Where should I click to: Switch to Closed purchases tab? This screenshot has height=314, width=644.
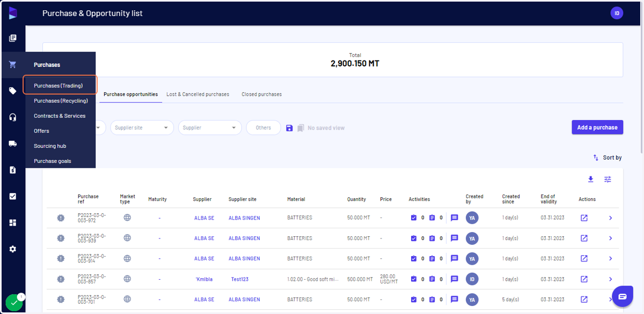click(261, 94)
